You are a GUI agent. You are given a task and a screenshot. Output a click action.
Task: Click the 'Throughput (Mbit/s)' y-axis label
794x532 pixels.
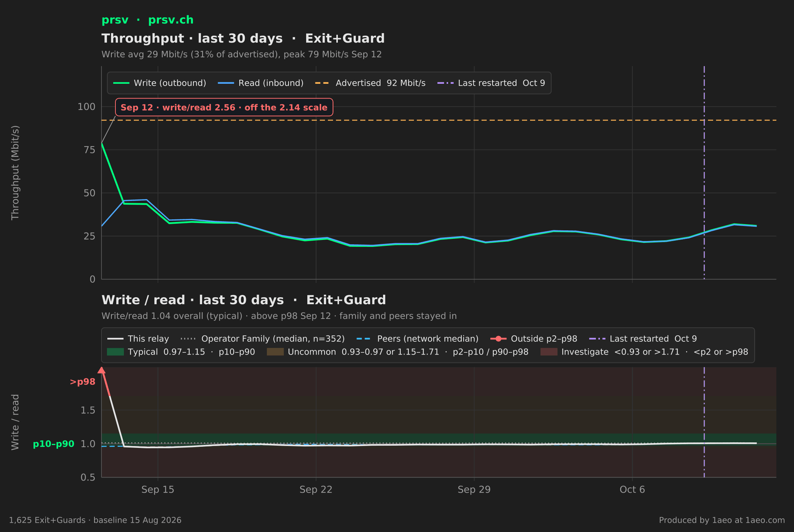point(15,173)
